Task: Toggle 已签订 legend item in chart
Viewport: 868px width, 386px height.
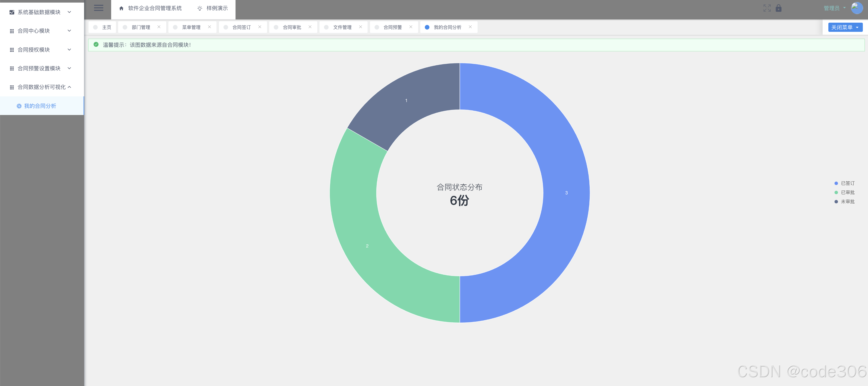Action: (x=847, y=183)
